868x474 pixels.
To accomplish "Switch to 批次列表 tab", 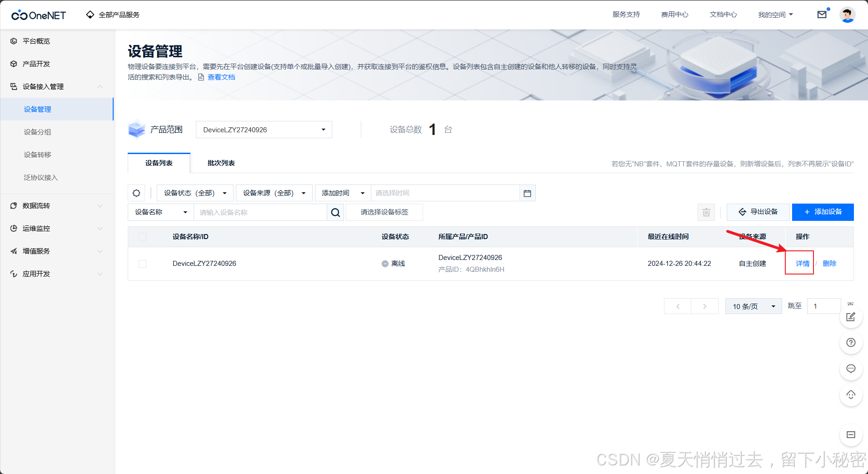I will 221,163.
